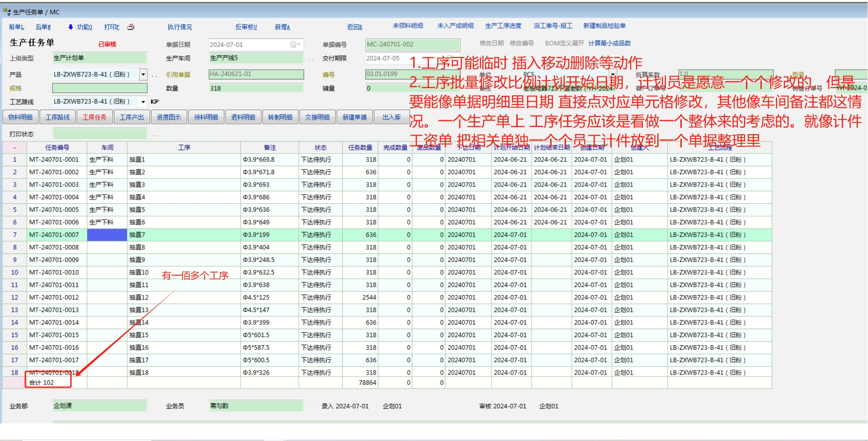Screen dimensions: 868x441
Task: Click the pointing-hand icon next to 工艺路线
Action: coord(155,102)
